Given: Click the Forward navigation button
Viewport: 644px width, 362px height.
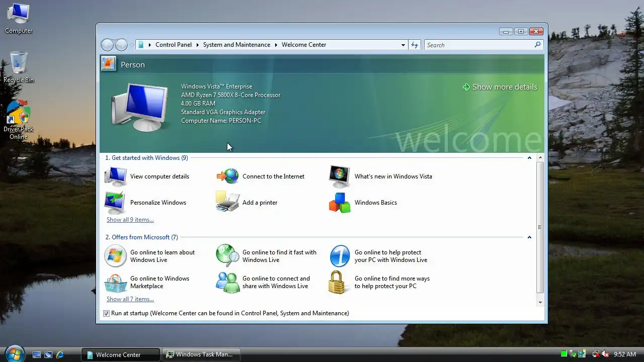Looking at the screenshot, I should (x=121, y=45).
